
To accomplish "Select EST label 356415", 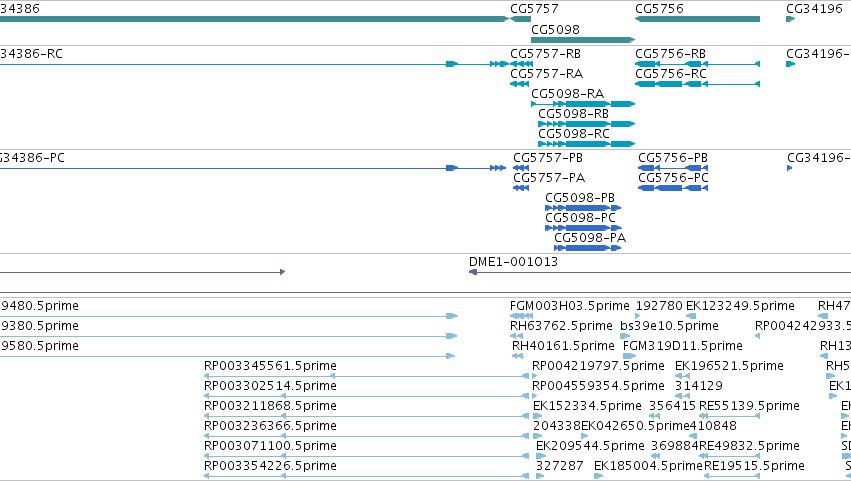I will click(672, 406).
